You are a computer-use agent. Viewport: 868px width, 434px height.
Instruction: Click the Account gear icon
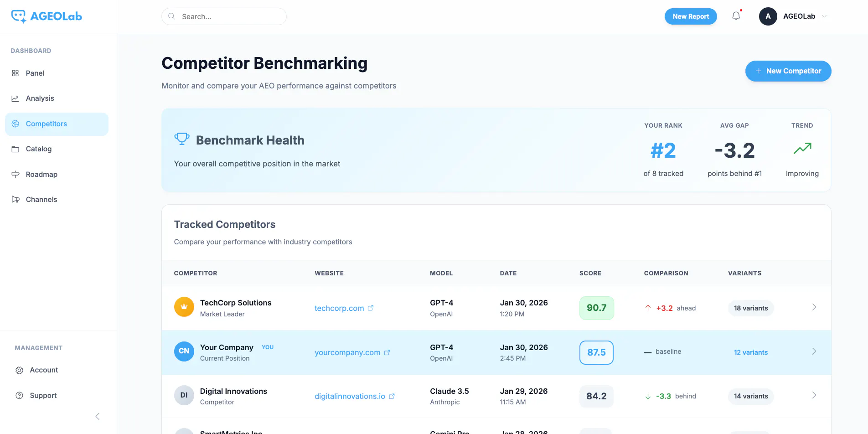pos(19,370)
